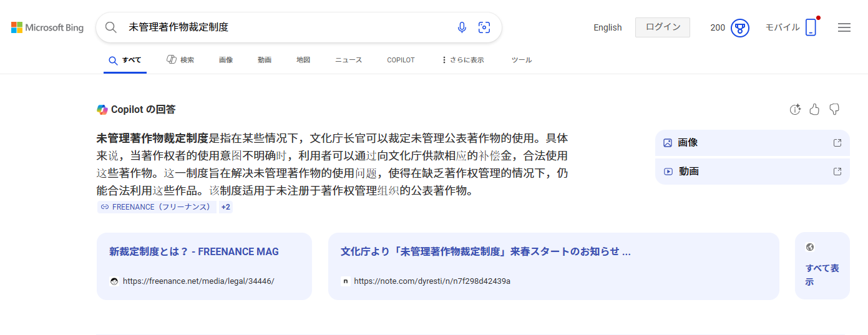
Task: Click the search query input field
Action: 287,27
